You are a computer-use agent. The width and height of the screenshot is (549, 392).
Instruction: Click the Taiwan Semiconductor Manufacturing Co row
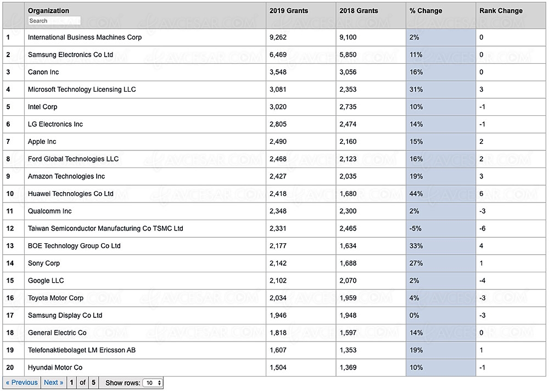tap(274, 228)
